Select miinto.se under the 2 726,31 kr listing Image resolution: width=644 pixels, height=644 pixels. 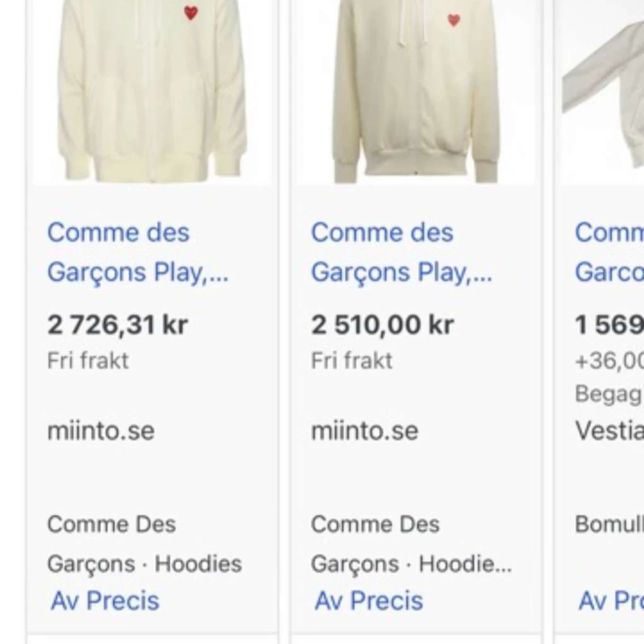point(101,430)
